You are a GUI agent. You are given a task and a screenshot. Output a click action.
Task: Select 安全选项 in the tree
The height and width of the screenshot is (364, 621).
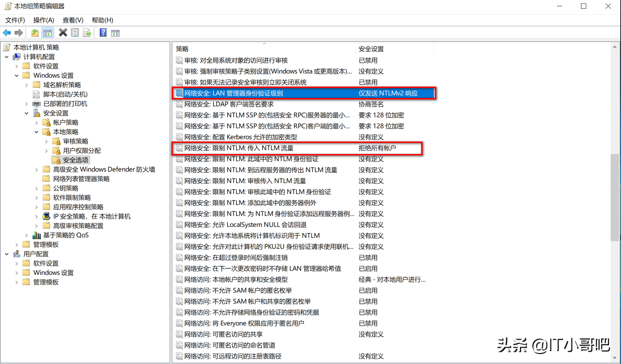pyautogui.click(x=76, y=160)
